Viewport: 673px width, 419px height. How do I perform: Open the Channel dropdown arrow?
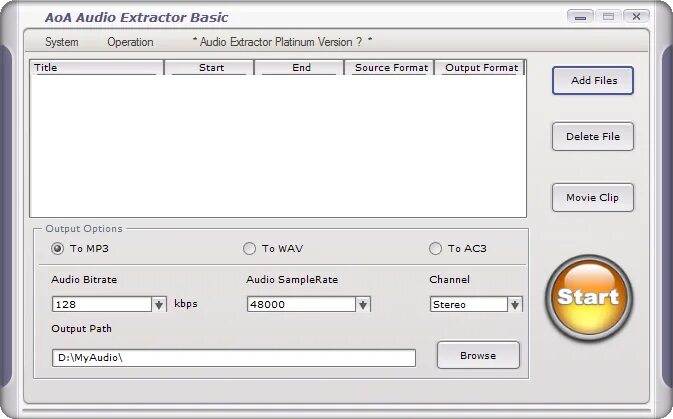[x=515, y=304]
